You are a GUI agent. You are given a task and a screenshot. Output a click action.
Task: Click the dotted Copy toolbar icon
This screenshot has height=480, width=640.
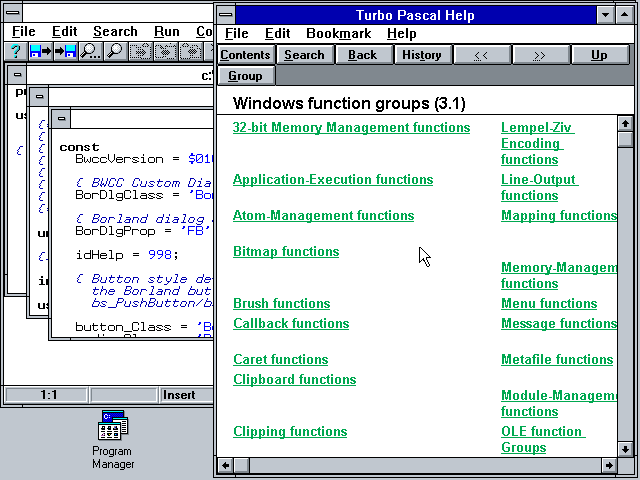[x=165, y=51]
